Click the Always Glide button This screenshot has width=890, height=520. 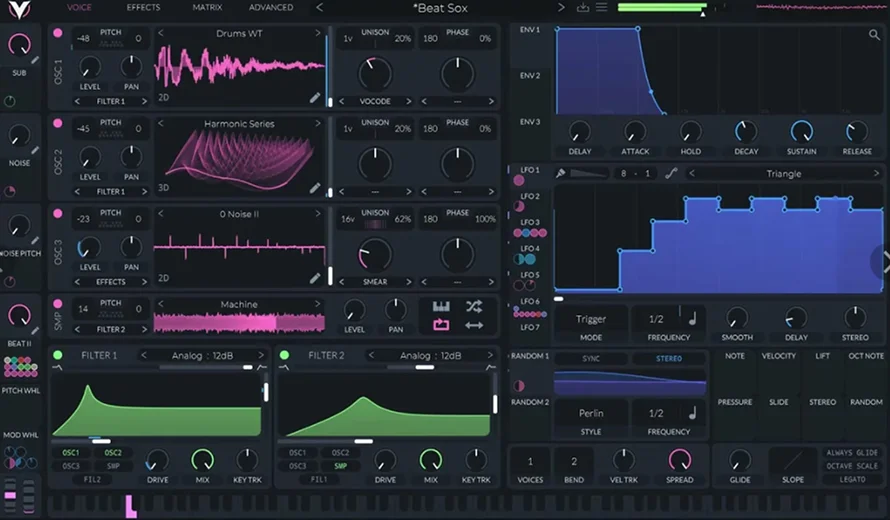click(x=853, y=453)
